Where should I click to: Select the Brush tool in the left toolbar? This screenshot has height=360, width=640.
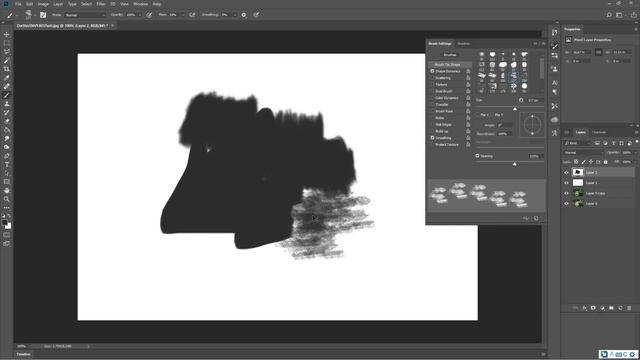(7, 95)
